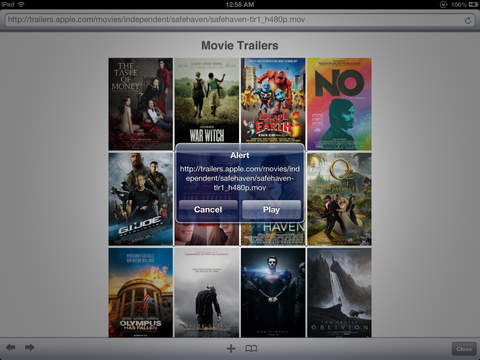Viewport: 480px width, 360px height.
Task: Open the Oz movie poster
Action: coord(339,199)
